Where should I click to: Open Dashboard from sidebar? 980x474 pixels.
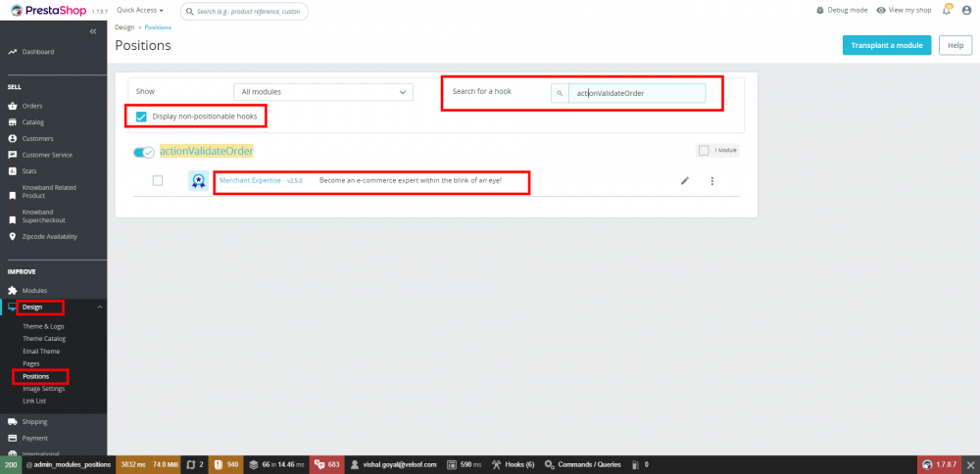tap(37, 52)
